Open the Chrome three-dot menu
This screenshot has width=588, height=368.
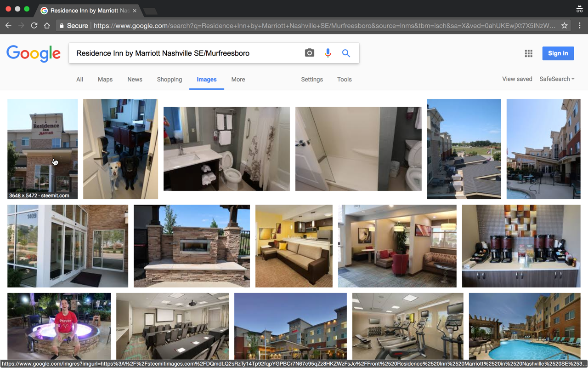coord(579,26)
